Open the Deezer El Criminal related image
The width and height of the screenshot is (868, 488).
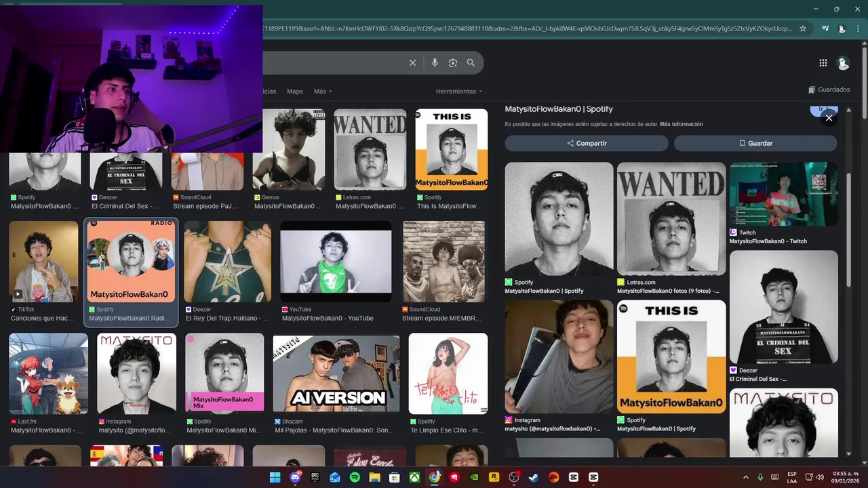pyautogui.click(x=784, y=307)
